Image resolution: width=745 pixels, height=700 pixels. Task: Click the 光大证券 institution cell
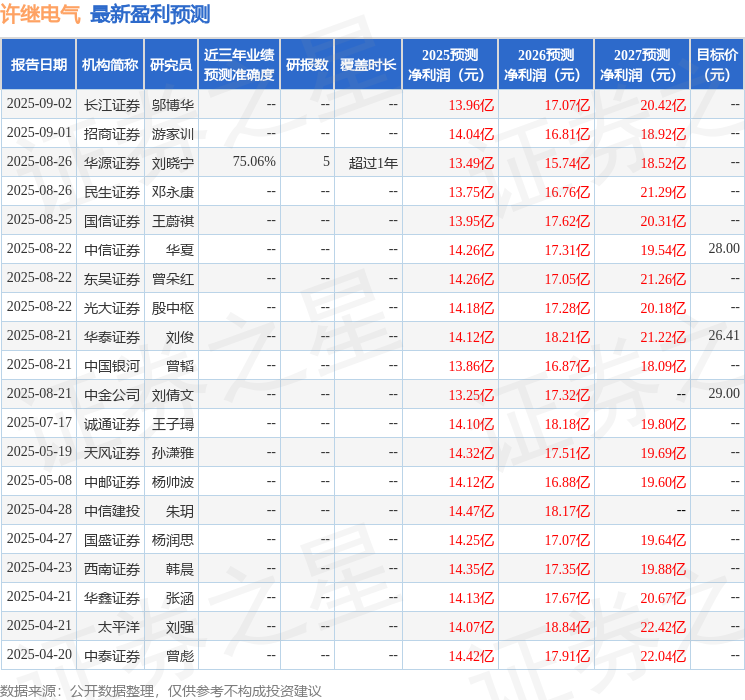(112, 308)
